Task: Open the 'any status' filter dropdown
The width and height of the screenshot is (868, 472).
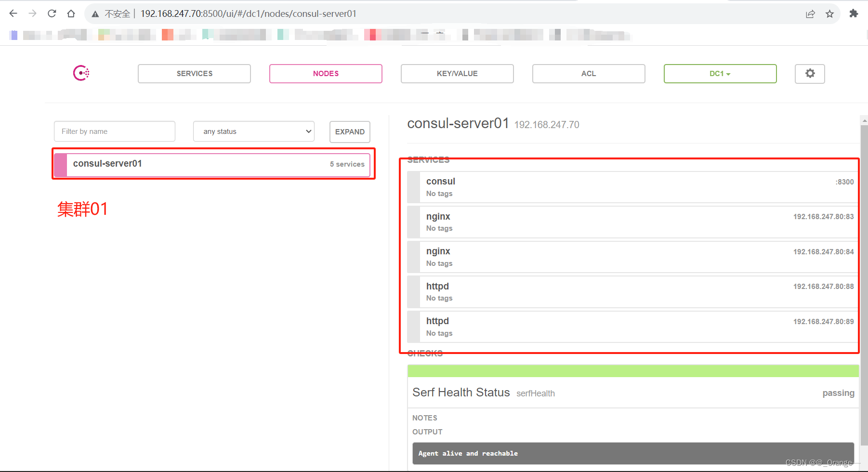Action: click(x=253, y=131)
